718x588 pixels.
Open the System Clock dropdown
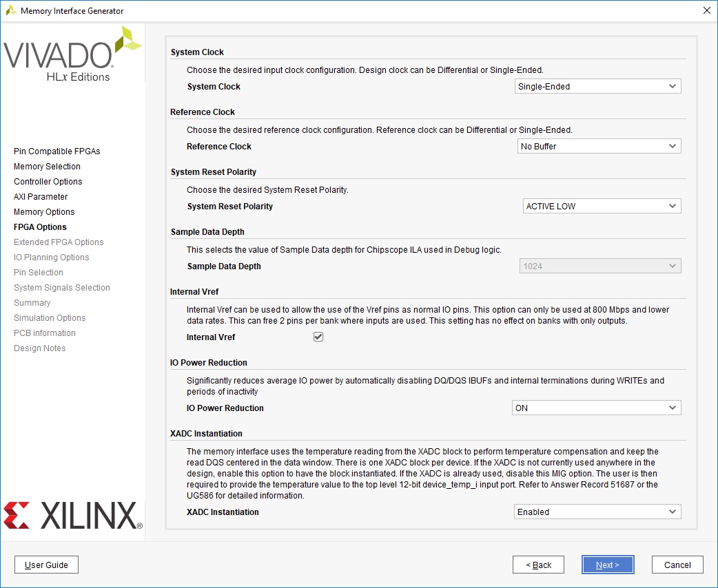[x=597, y=87]
